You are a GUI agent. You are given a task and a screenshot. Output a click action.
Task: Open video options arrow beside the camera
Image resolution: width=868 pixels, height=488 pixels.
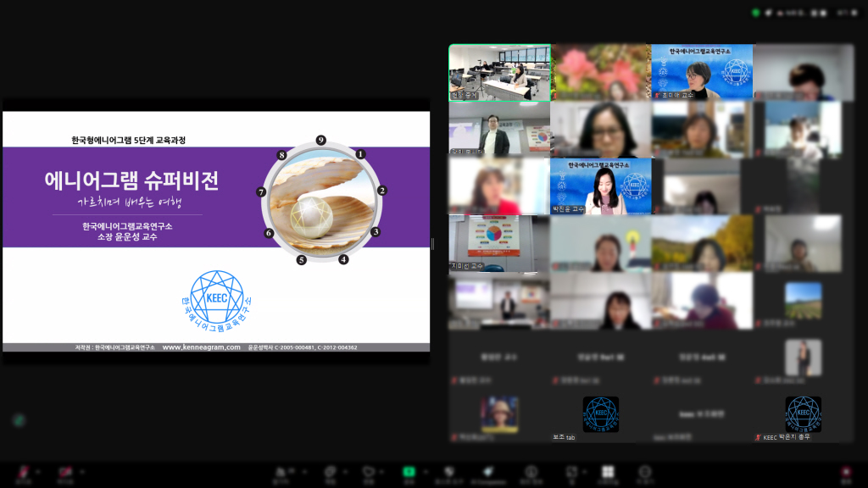(x=82, y=472)
